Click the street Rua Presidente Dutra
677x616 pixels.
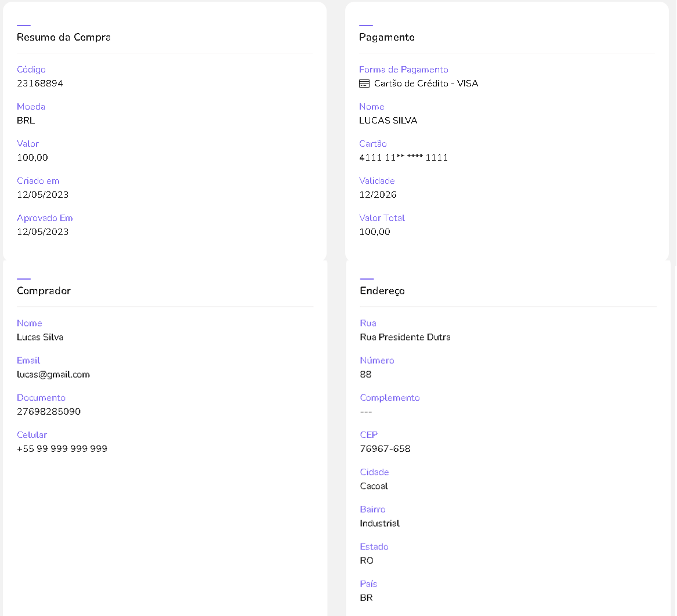click(405, 337)
